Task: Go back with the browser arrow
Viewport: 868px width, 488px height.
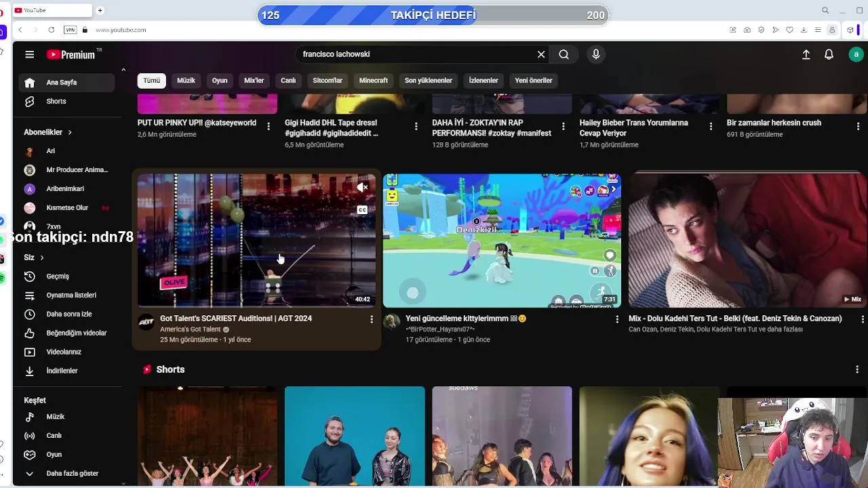Action: (20, 30)
